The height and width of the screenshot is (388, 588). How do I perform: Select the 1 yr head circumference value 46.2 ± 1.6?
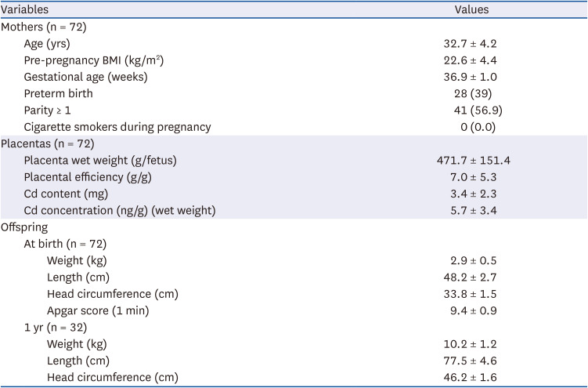click(x=471, y=377)
